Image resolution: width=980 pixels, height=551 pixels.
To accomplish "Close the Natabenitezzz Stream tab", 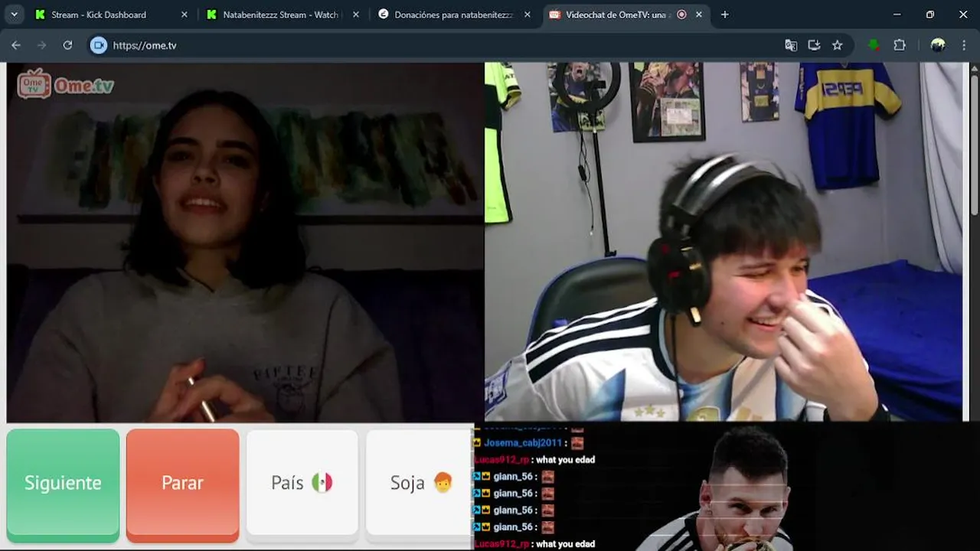I will point(355,15).
